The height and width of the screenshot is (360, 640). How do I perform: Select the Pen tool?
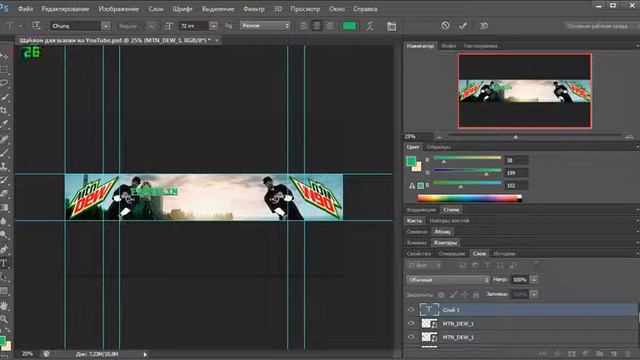tap(4, 249)
